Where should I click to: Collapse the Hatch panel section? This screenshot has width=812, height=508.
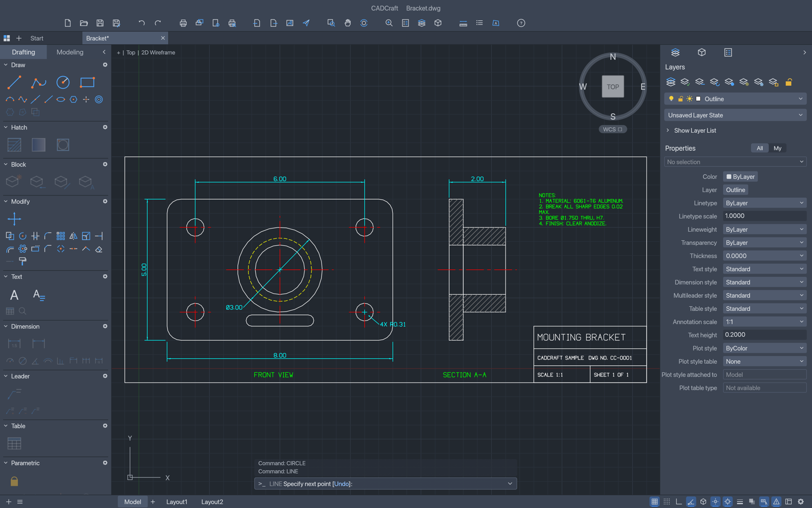click(6, 128)
